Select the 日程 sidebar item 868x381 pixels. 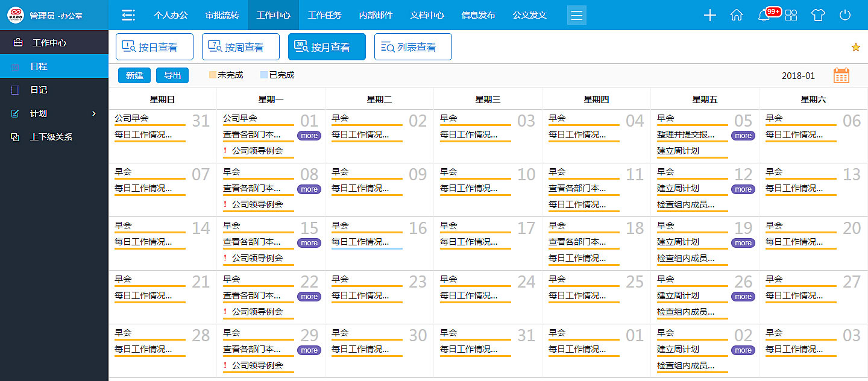pos(38,68)
